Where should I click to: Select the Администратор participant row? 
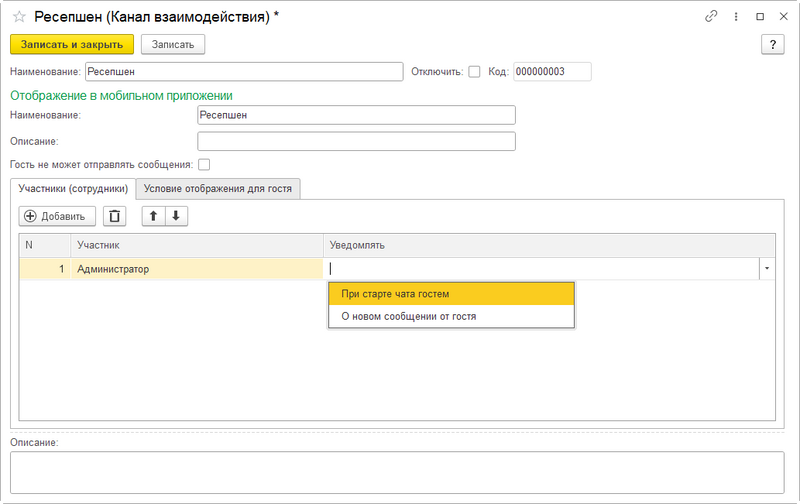[171, 269]
